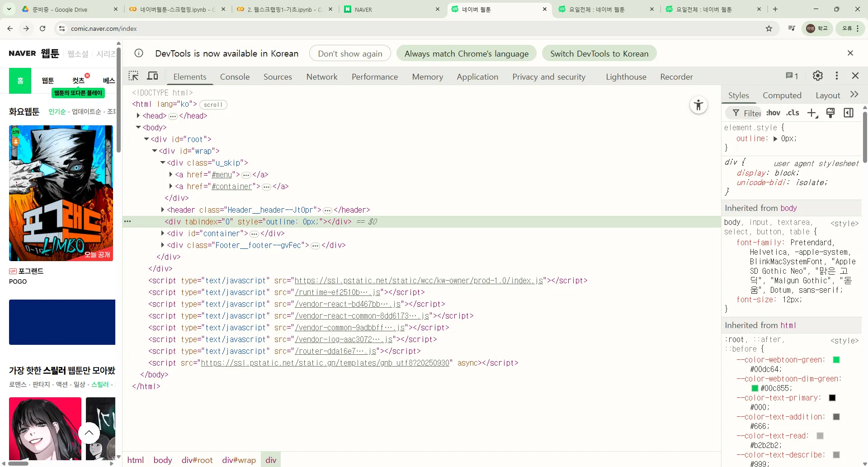
Task: Open DevTools kebab menu for more options
Action: pos(836,76)
